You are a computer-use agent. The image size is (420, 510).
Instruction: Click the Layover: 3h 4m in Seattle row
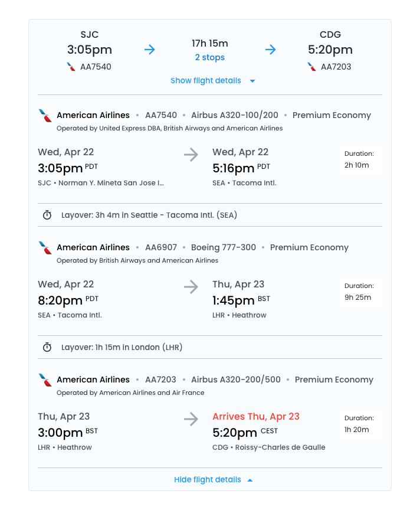click(x=149, y=215)
